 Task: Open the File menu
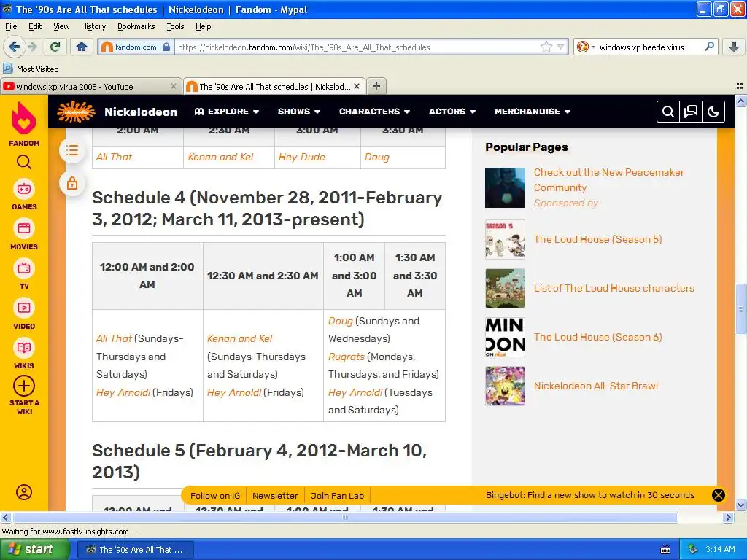[11, 26]
